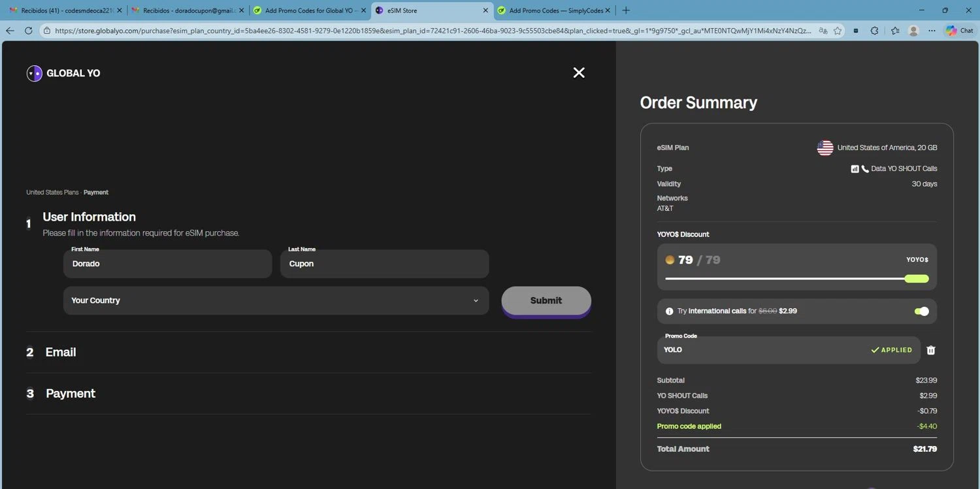Click the info icon next to international calls
Image resolution: width=980 pixels, height=489 pixels.
click(x=669, y=311)
